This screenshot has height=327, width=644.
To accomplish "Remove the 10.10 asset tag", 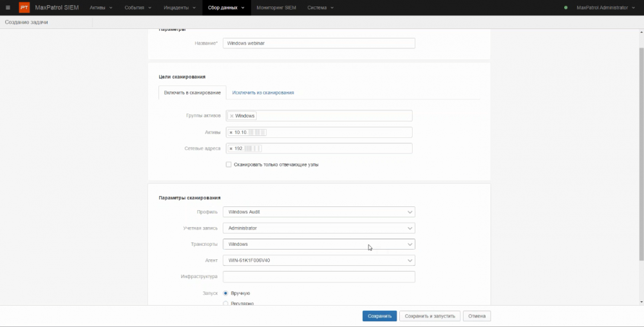I will coord(231,132).
